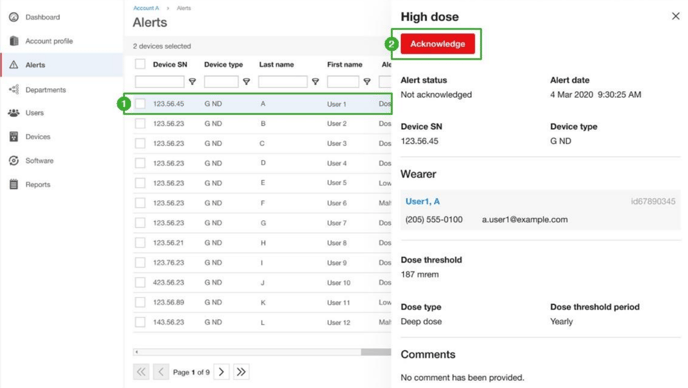Jump to last page of alerts
The width and height of the screenshot is (688, 388).
(241, 372)
